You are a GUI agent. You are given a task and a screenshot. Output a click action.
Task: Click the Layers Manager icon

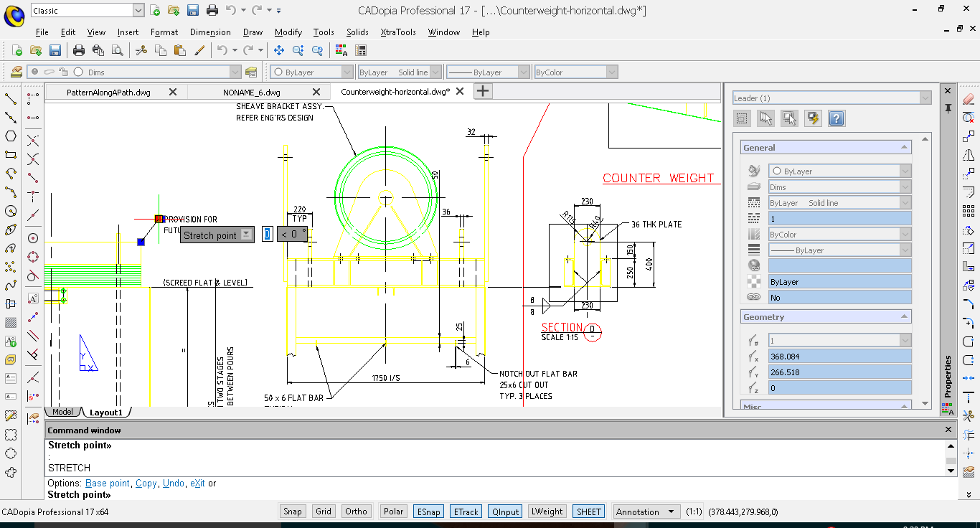pyautogui.click(x=17, y=72)
